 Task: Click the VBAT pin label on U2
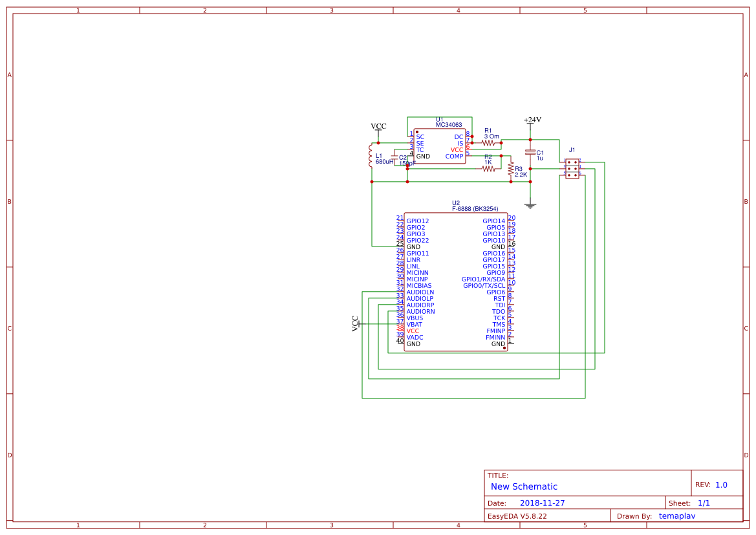tap(414, 325)
